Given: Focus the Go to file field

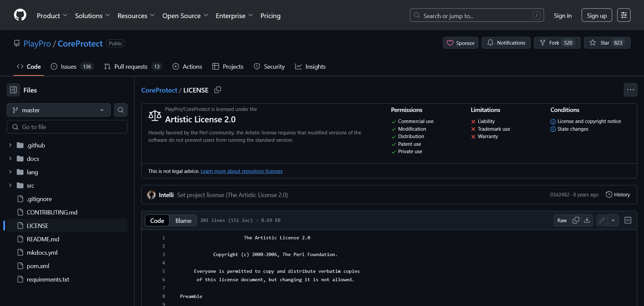Looking at the screenshot, I should (67, 127).
